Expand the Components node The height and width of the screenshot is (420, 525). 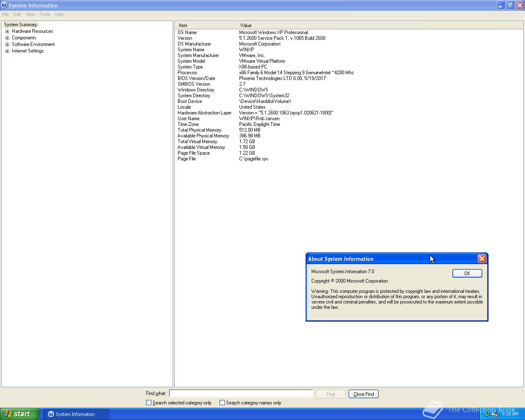(x=7, y=38)
